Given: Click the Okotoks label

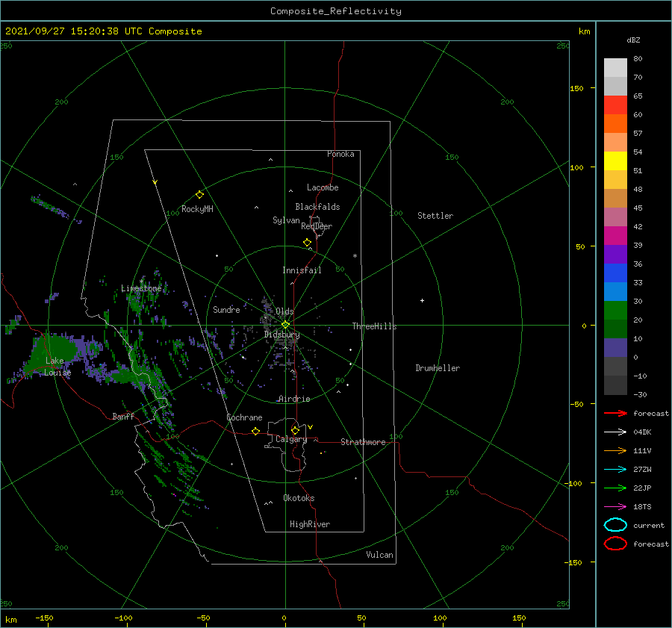Looking at the screenshot, I should pos(299,498).
